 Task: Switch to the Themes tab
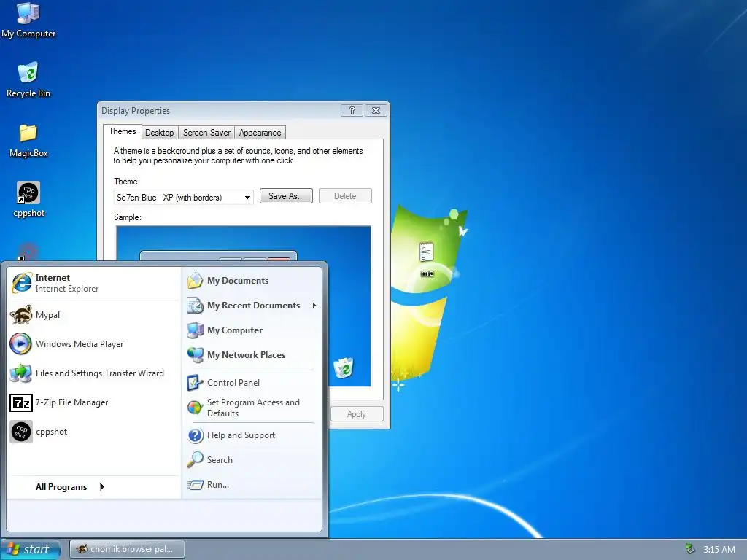123,131
